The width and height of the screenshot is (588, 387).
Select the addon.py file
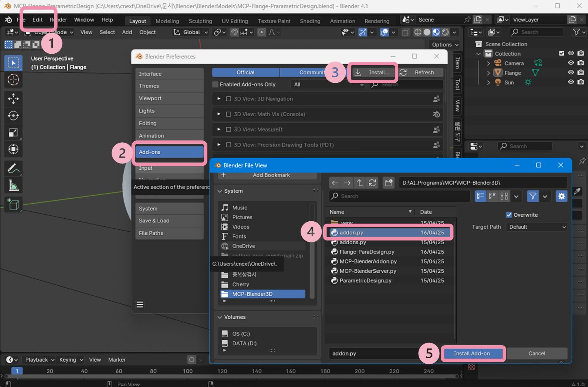point(390,232)
